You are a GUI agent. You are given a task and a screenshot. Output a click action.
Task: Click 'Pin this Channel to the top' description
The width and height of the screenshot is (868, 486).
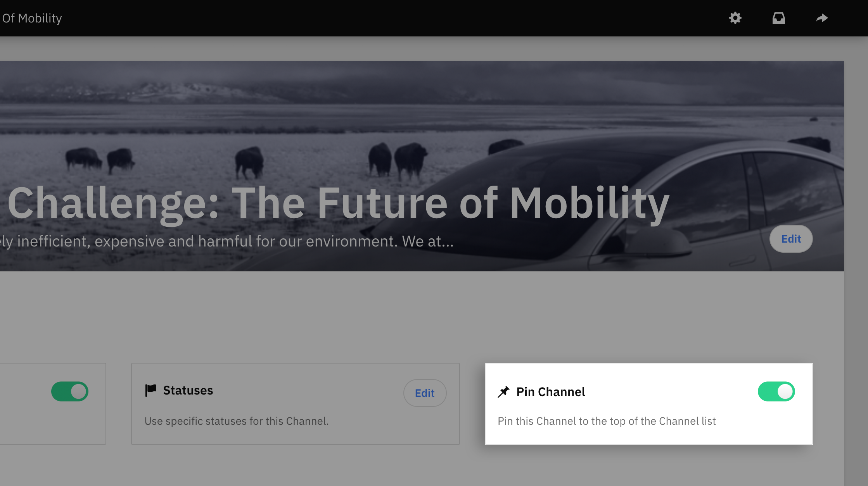click(607, 421)
